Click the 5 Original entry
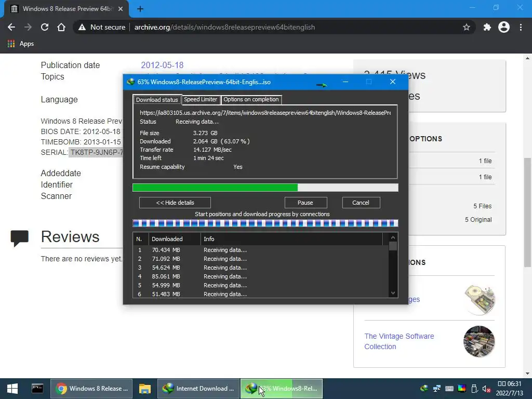The image size is (532, 399). (x=478, y=220)
